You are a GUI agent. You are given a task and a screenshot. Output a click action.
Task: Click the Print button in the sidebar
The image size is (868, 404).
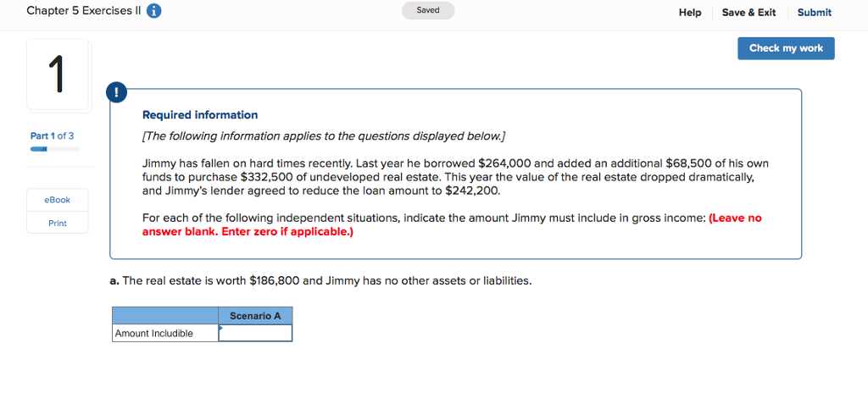tap(58, 223)
